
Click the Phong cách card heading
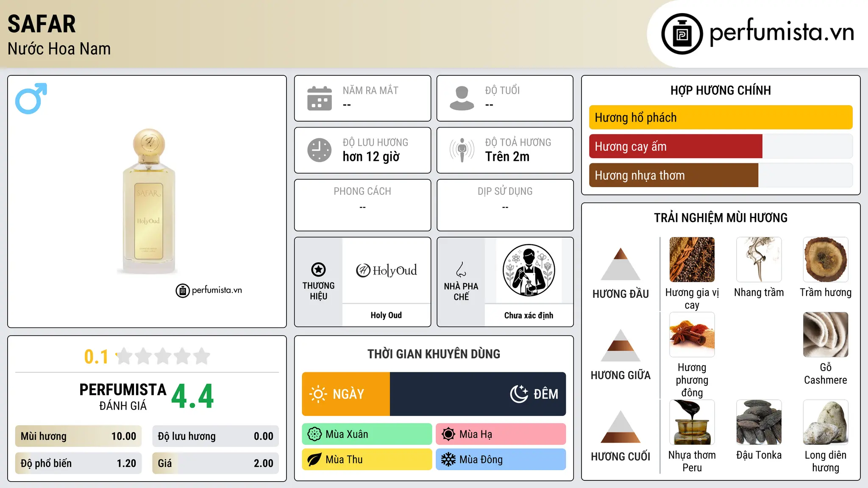click(x=362, y=191)
